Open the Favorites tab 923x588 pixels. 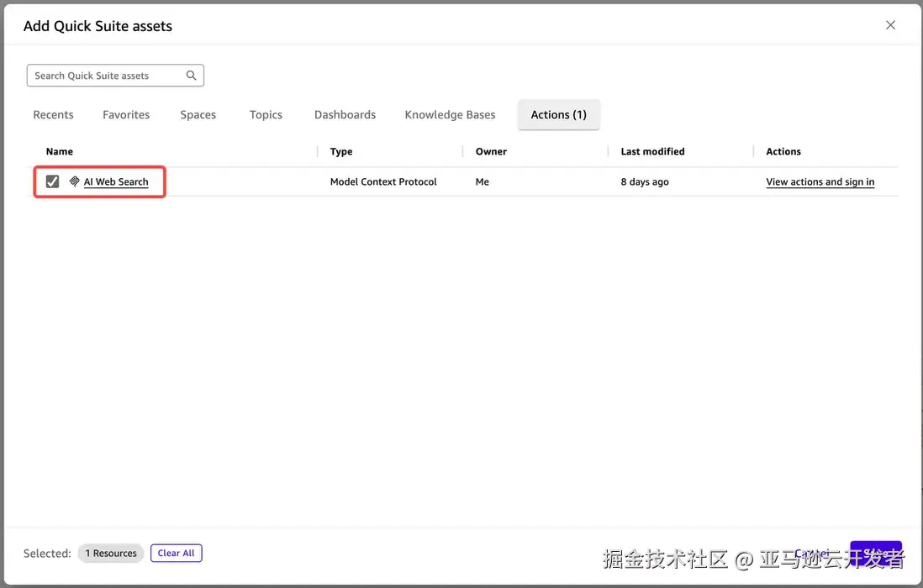click(x=125, y=114)
